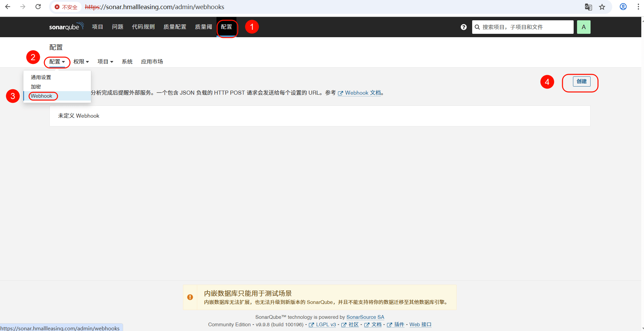Expand the 权限 dropdown menu
The height and width of the screenshot is (331, 644).
click(x=81, y=62)
